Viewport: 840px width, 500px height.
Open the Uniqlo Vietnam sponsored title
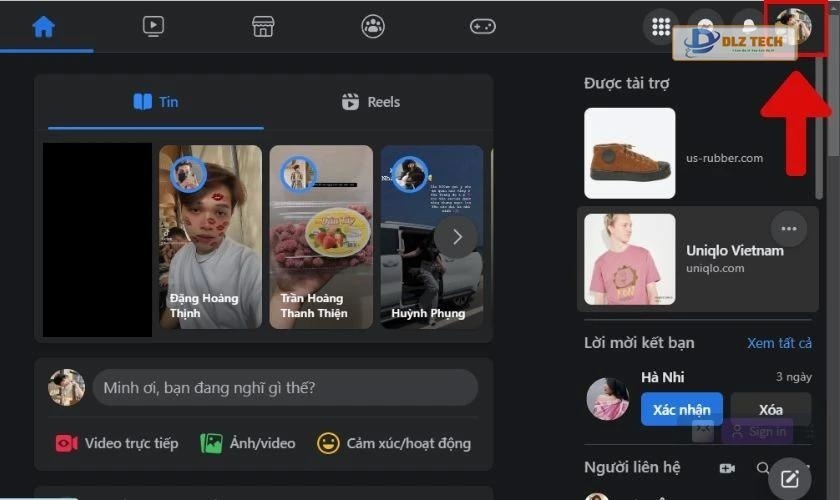pos(734,251)
